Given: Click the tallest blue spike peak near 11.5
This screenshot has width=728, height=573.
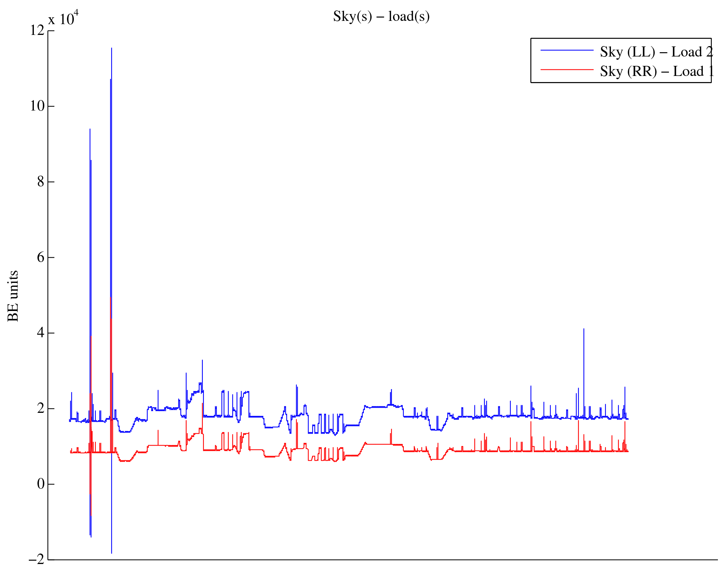Looking at the screenshot, I should [112, 48].
